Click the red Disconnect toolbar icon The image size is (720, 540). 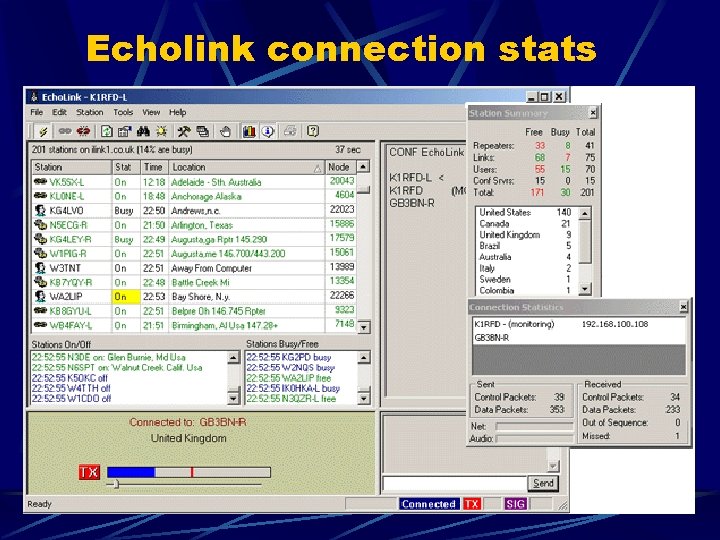pos(83,132)
